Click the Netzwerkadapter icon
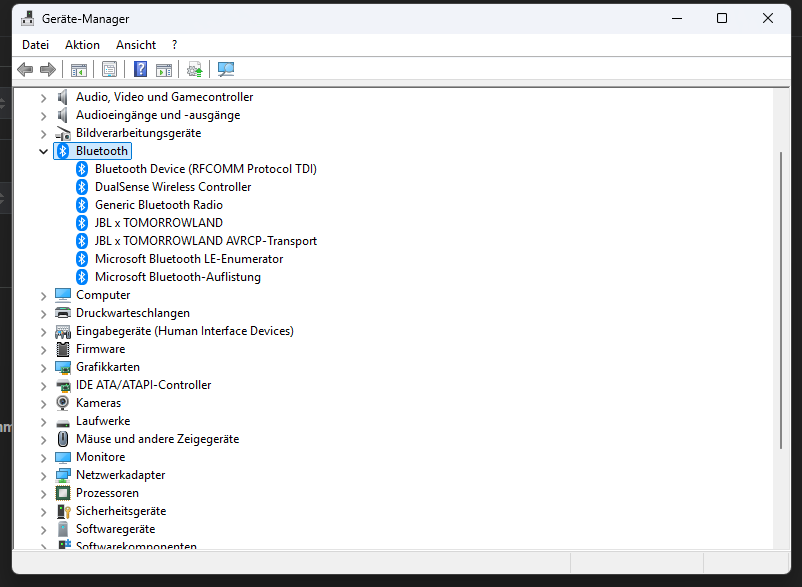Image resolution: width=802 pixels, height=587 pixels. point(62,475)
